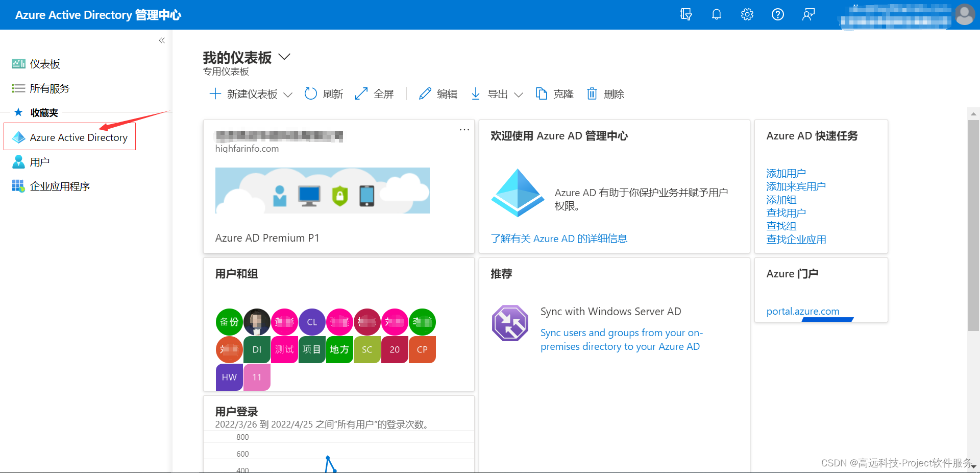Select the SC group tile
980x473 pixels.
[x=367, y=349]
